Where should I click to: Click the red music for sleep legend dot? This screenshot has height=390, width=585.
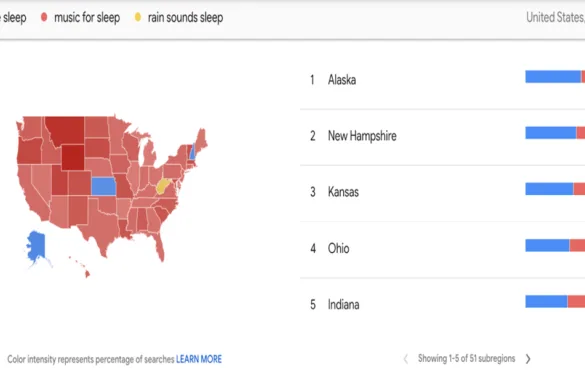tap(44, 17)
